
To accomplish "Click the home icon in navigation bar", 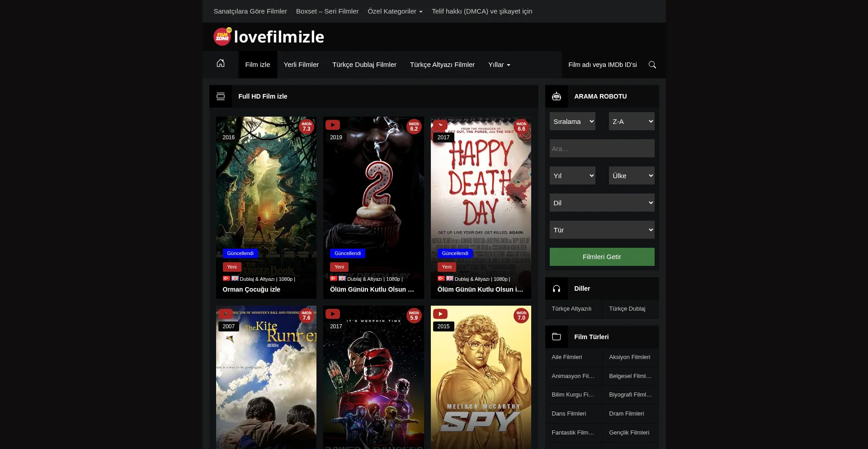I will pyautogui.click(x=220, y=63).
